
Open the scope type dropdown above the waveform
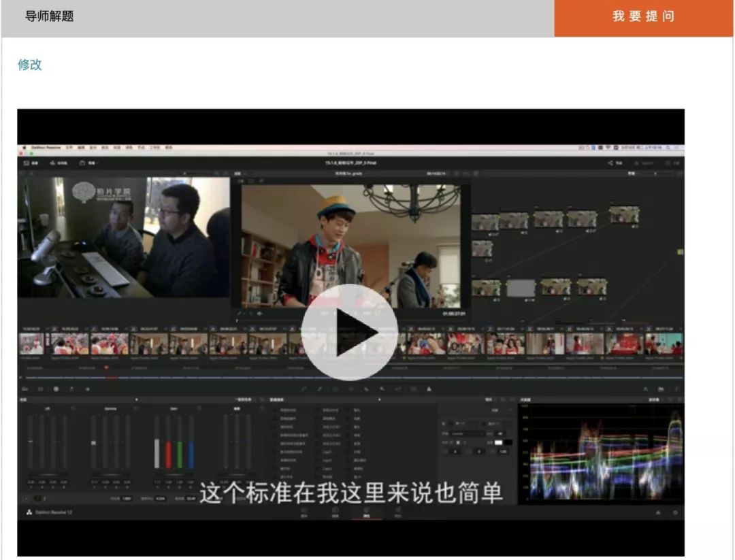click(x=655, y=399)
